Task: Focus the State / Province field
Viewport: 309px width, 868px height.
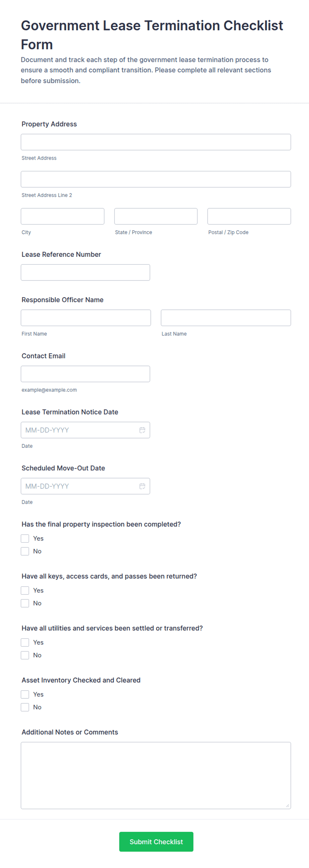Action: 156,216
